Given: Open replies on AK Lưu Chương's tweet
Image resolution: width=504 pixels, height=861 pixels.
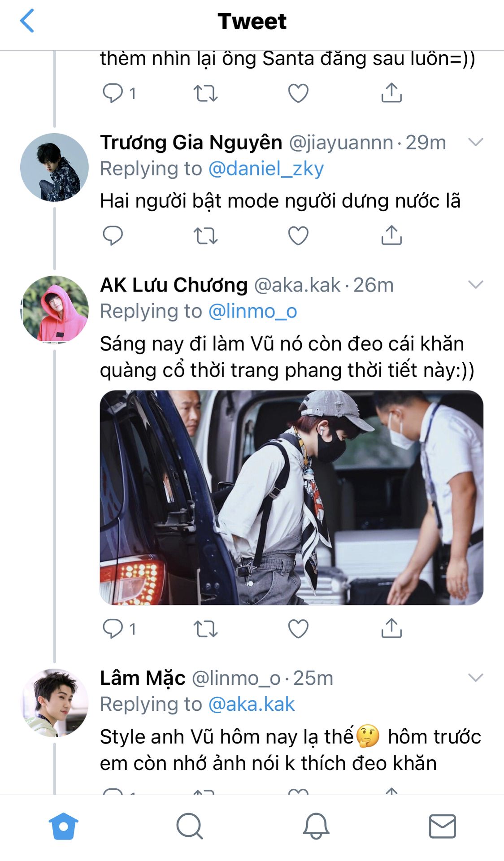Looking at the screenshot, I should [119, 628].
